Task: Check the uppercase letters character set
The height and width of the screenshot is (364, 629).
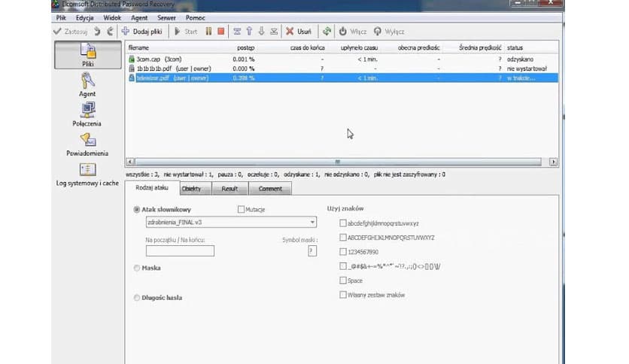Action: coord(343,238)
